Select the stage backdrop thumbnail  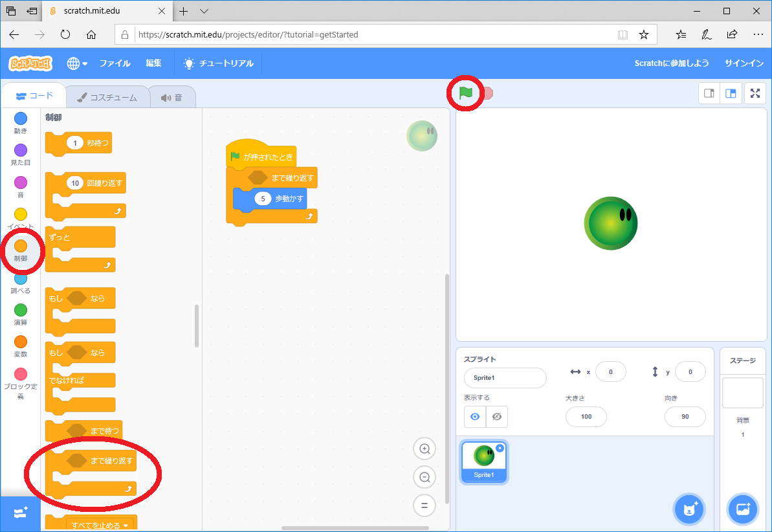point(742,393)
